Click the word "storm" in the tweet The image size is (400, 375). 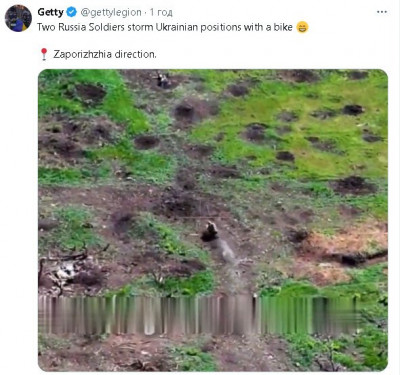140,27
